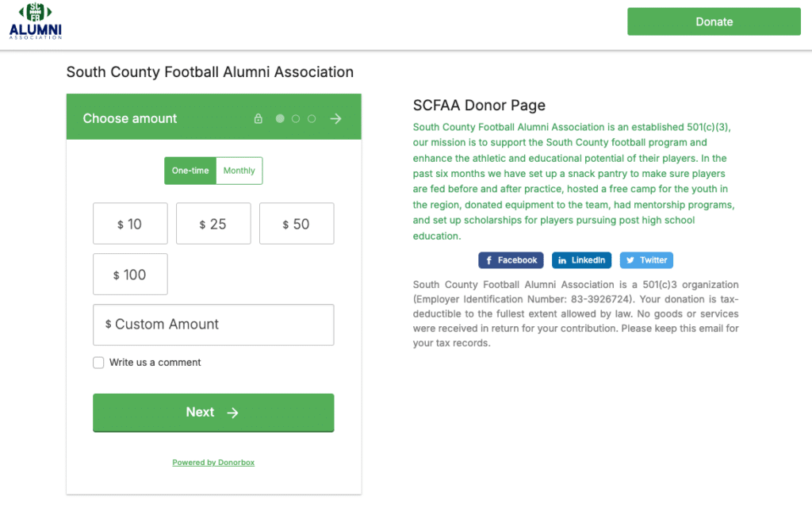Select the third step indicator dot
The width and height of the screenshot is (812, 515).
coord(311,117)
